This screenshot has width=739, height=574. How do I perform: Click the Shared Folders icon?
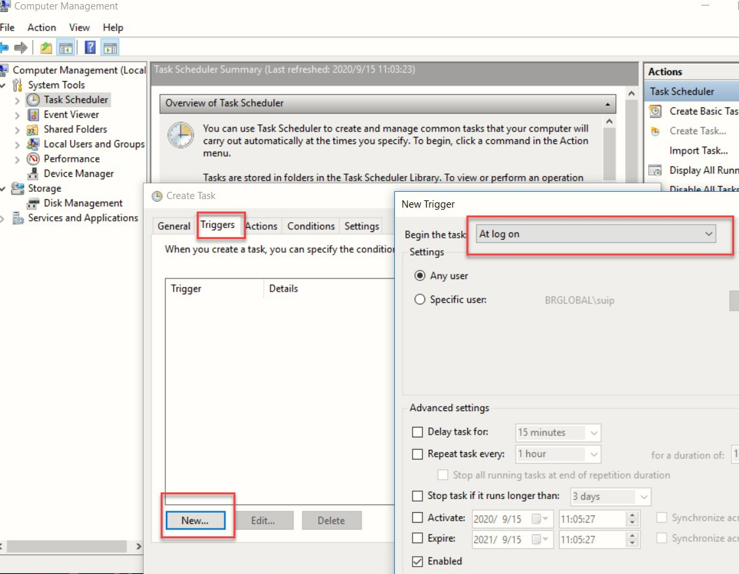pyautogui.click(x=33, y=130)
